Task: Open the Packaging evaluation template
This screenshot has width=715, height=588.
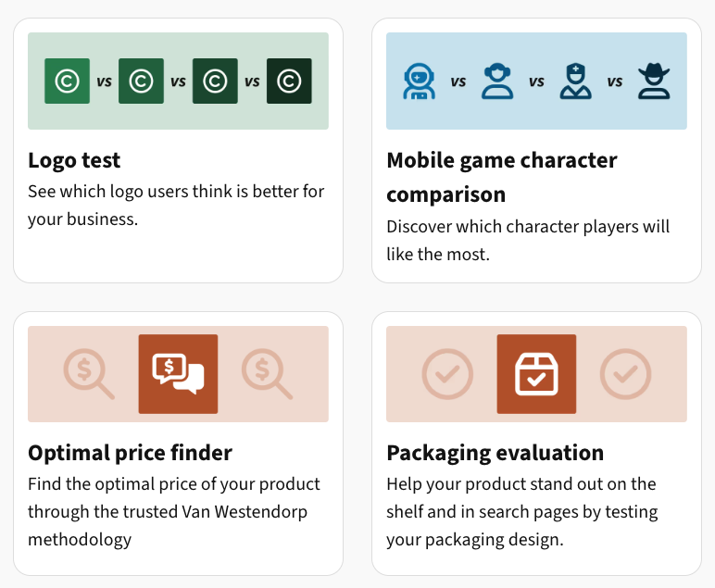Action: point(536,444)
